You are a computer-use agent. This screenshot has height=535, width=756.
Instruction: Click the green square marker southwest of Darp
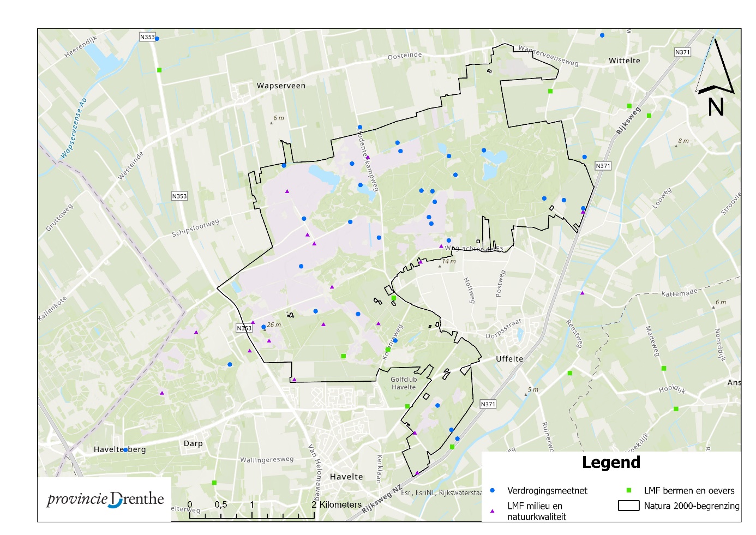coord(214,483)
